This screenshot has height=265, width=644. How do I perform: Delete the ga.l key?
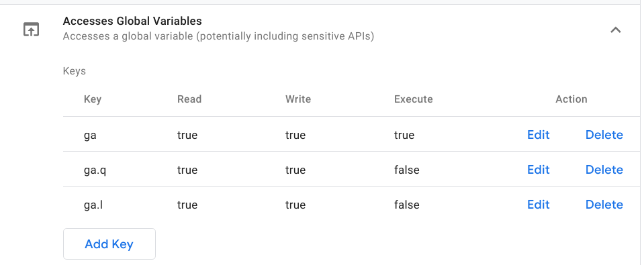604,205
